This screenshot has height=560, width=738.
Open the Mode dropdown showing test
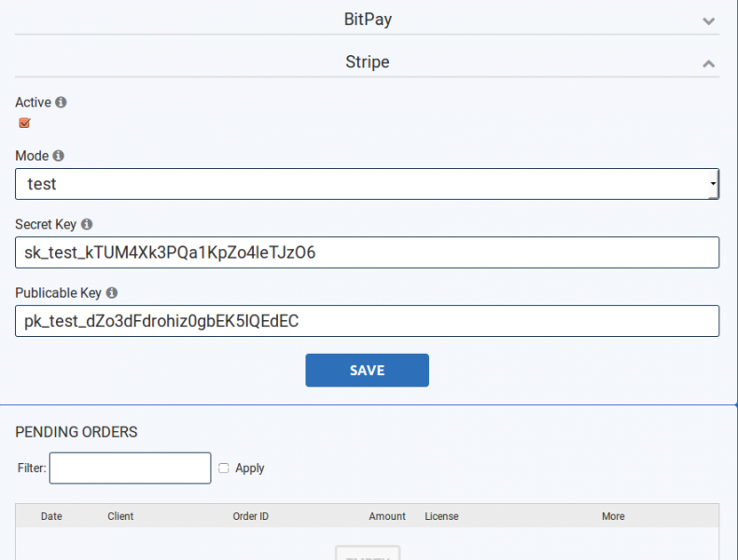[367, 184]
